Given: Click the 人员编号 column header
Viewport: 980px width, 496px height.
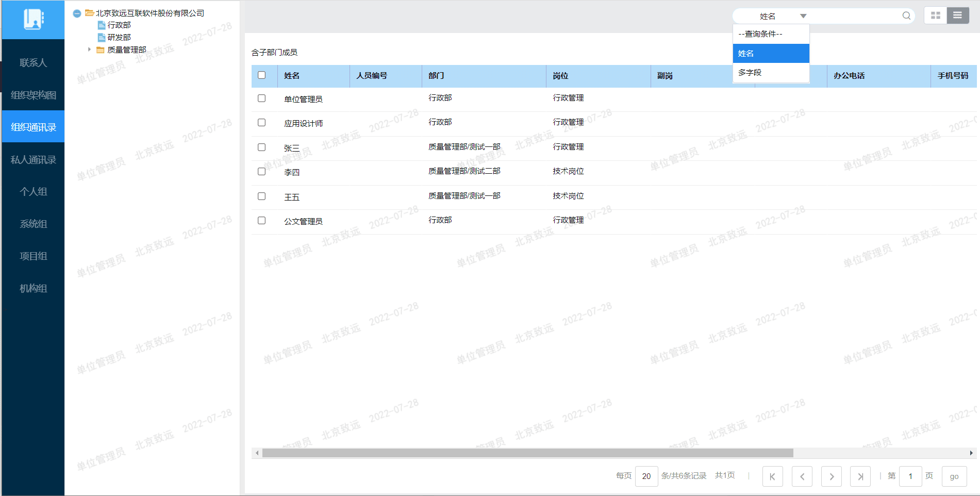Looking at the screenshot, I should coord(386,76).
